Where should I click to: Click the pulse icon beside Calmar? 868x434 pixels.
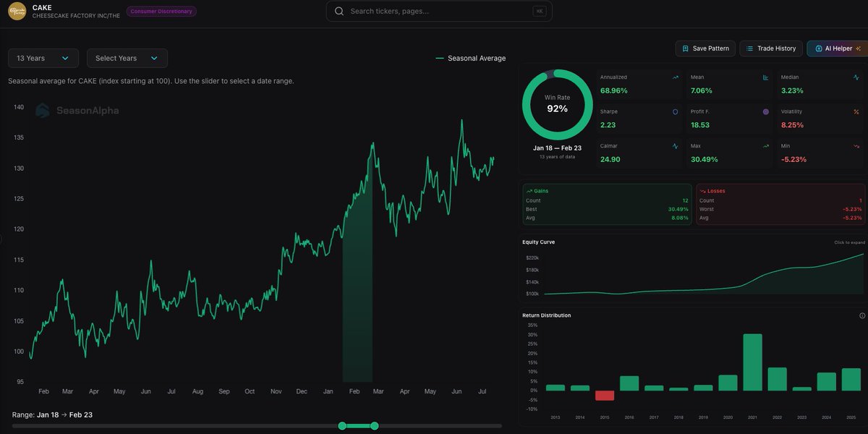[675, 145]
